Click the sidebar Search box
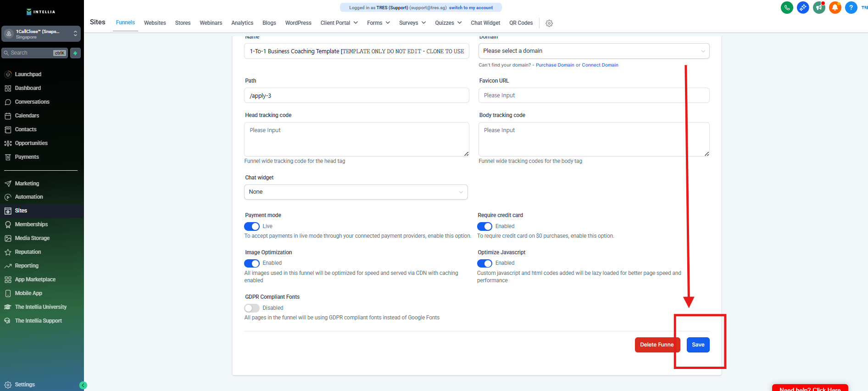 pyautogui.click(x=35, y=53)
